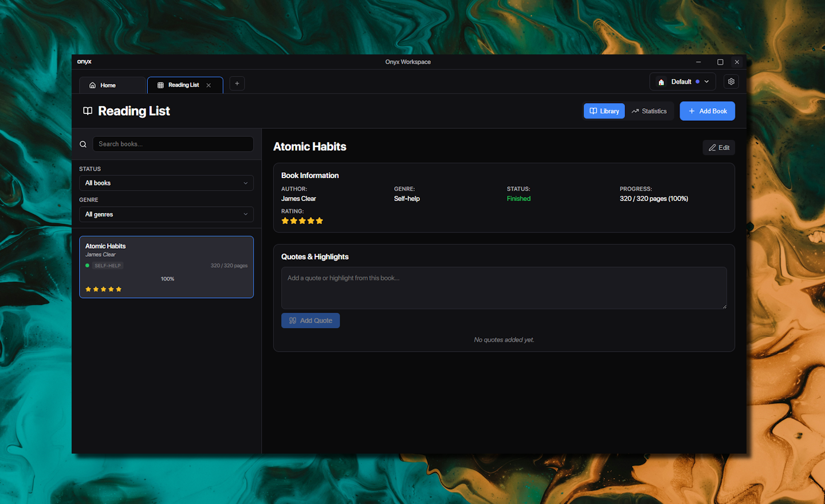Expand the Status filter dropdown
Screen dimensions: 825x504
(x=166, y=183)
